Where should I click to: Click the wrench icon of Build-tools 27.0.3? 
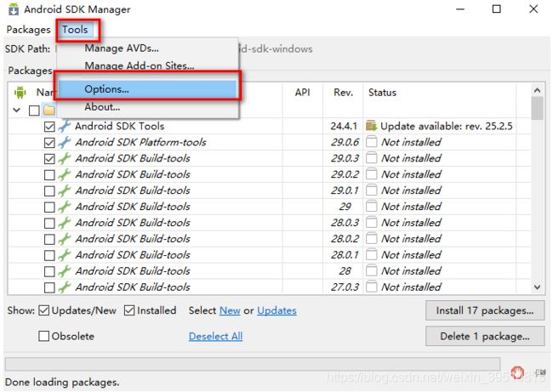tap(65, 287)
